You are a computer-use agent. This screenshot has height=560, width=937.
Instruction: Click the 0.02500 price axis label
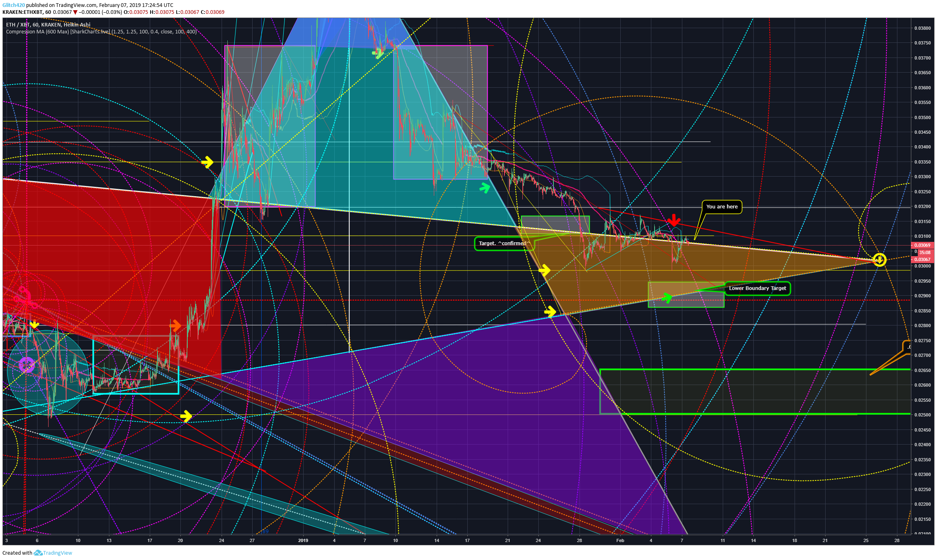922,415
